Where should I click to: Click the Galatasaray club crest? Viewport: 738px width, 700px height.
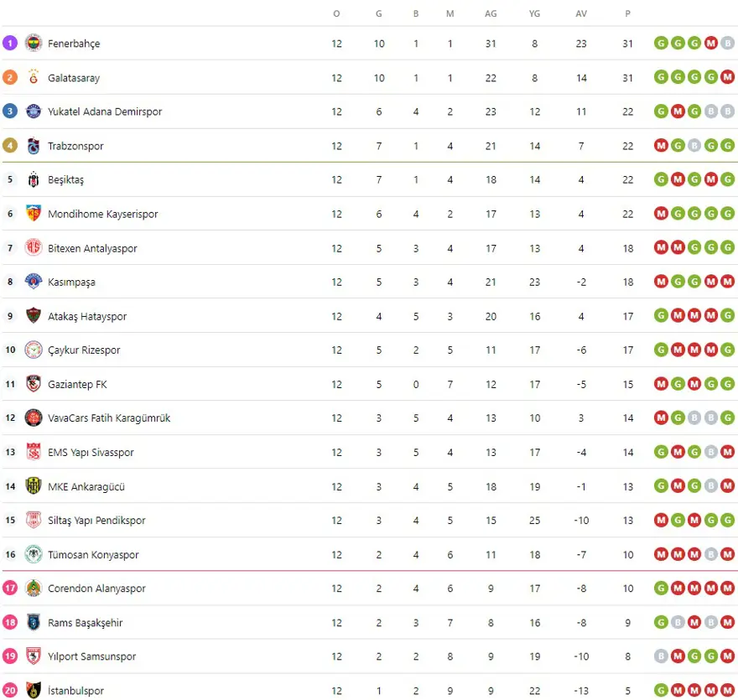[x=34, y=77]
